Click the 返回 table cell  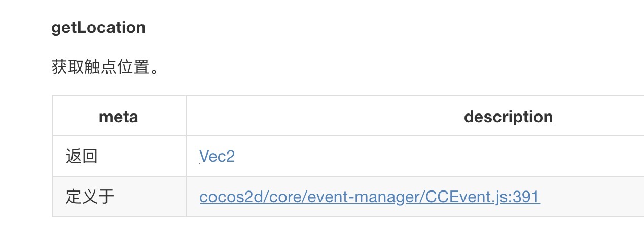tap(82, 157)
